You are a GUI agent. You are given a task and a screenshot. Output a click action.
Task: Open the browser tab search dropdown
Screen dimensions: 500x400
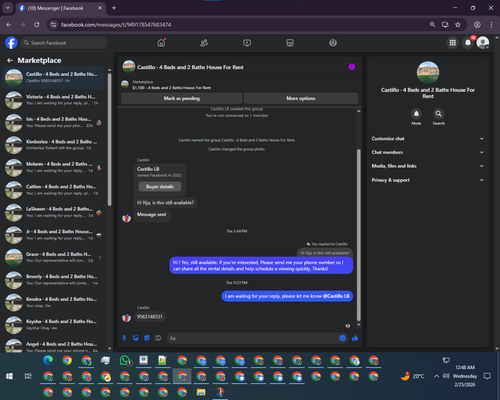click(x=7, y=8)
